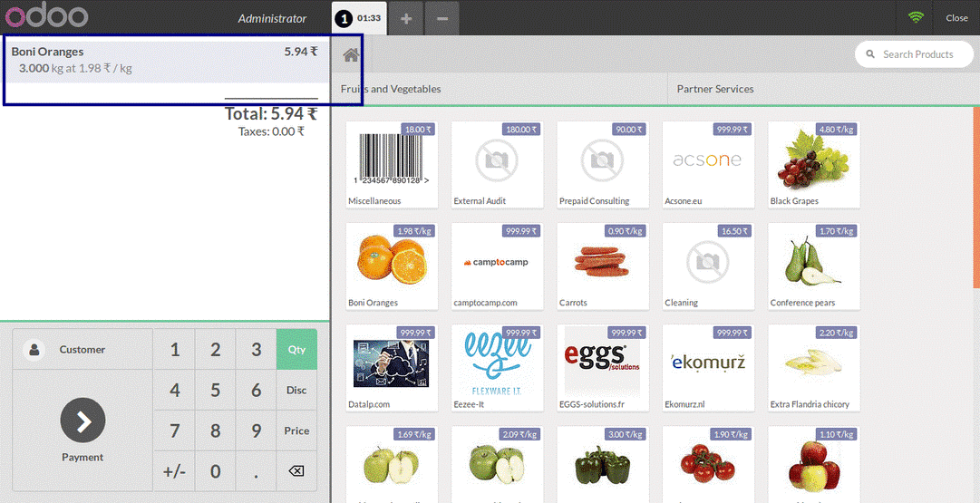Go to the home category icon
Image resolution: width=980 pixels, height=503 pixels.
point(351,55)
